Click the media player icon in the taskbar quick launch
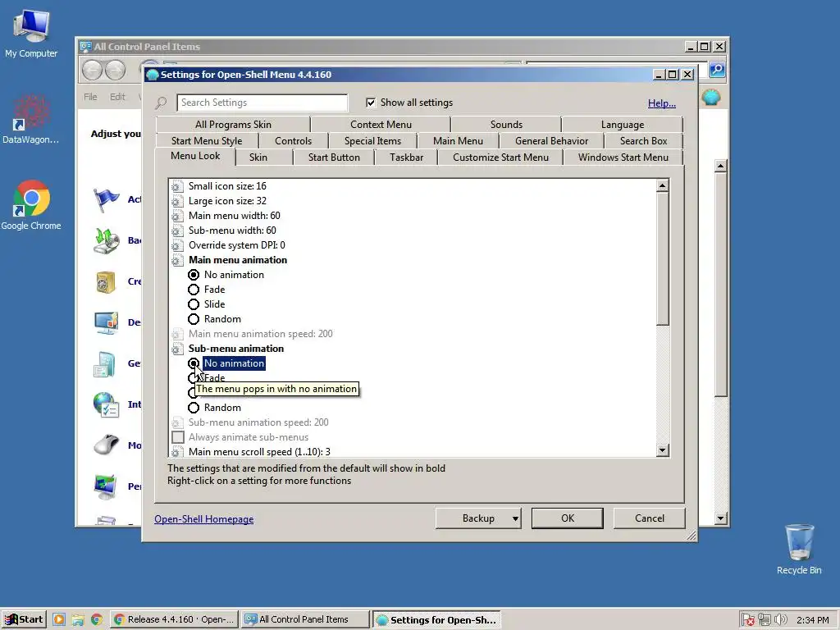This screenshot has height=630, width=840. 59,620
